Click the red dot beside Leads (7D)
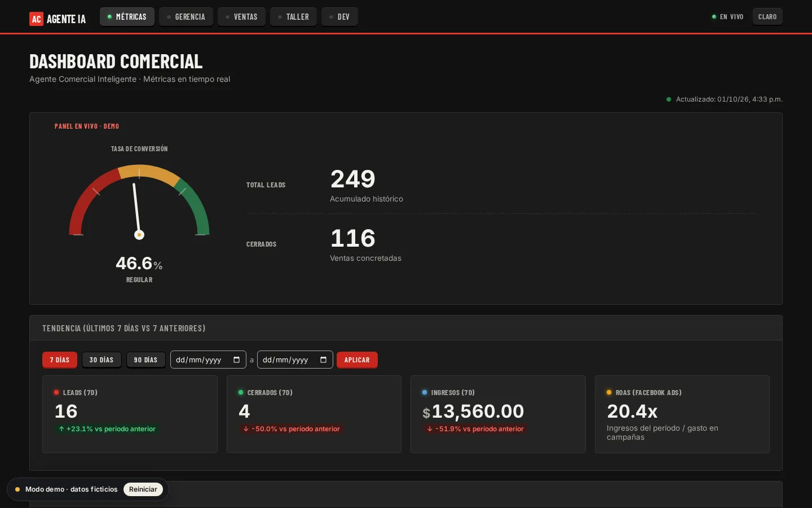This screenshot has width=812, height=508. click(x=56, y=392)
